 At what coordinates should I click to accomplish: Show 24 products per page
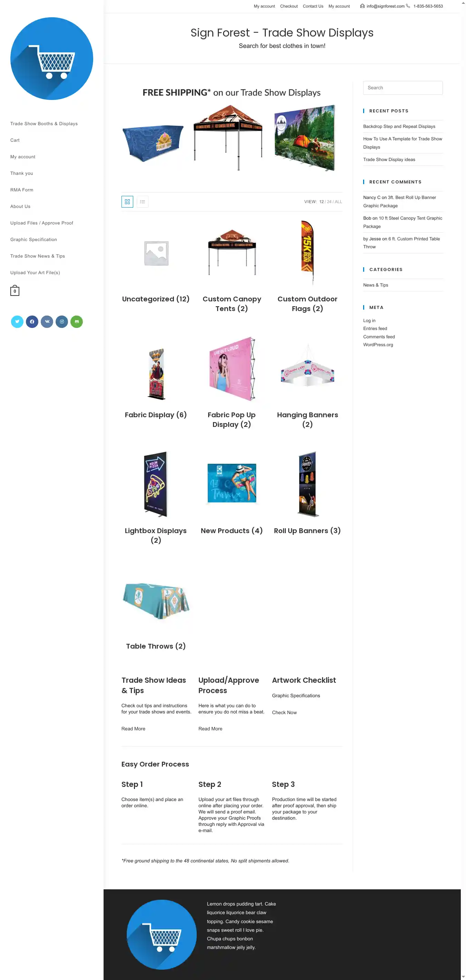pos(329,202)
